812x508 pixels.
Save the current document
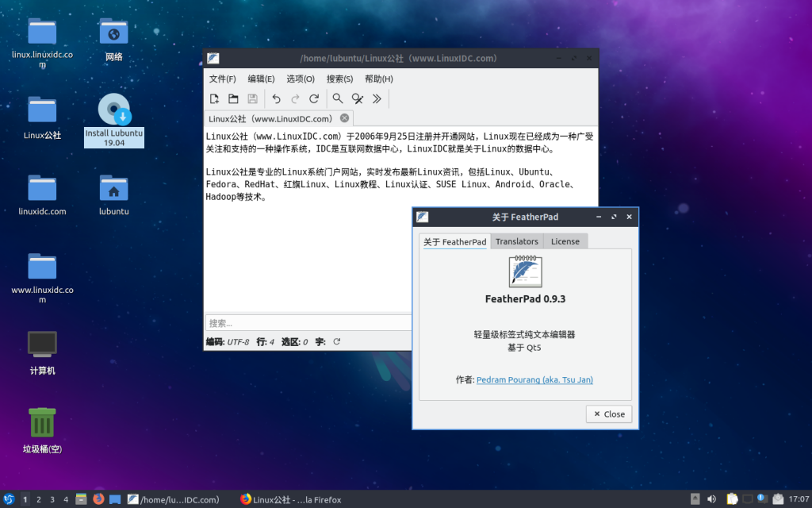point(252,98)
